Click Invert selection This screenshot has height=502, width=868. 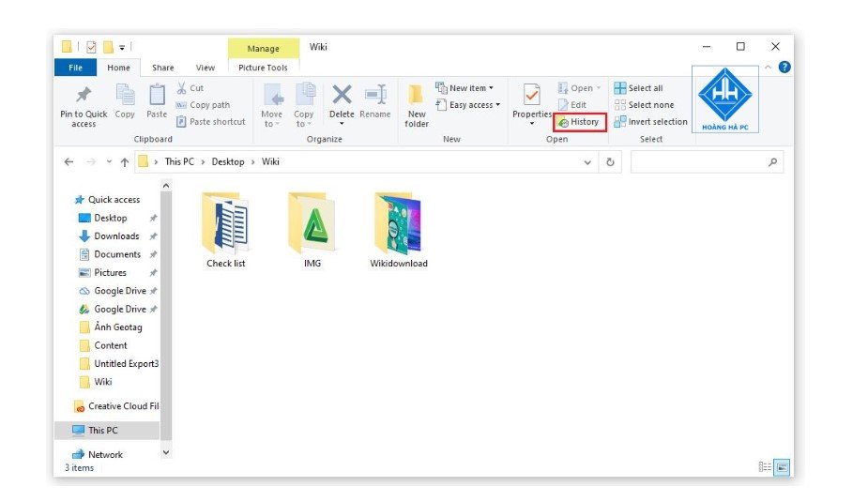tap(650, 121)
